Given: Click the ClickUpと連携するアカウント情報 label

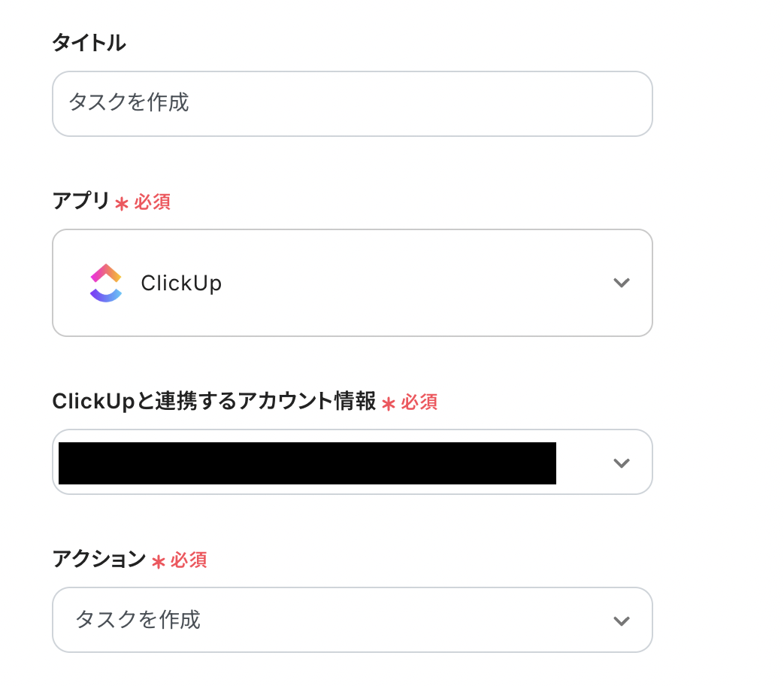Looking at the screenshot, I should tap(214, 402).
